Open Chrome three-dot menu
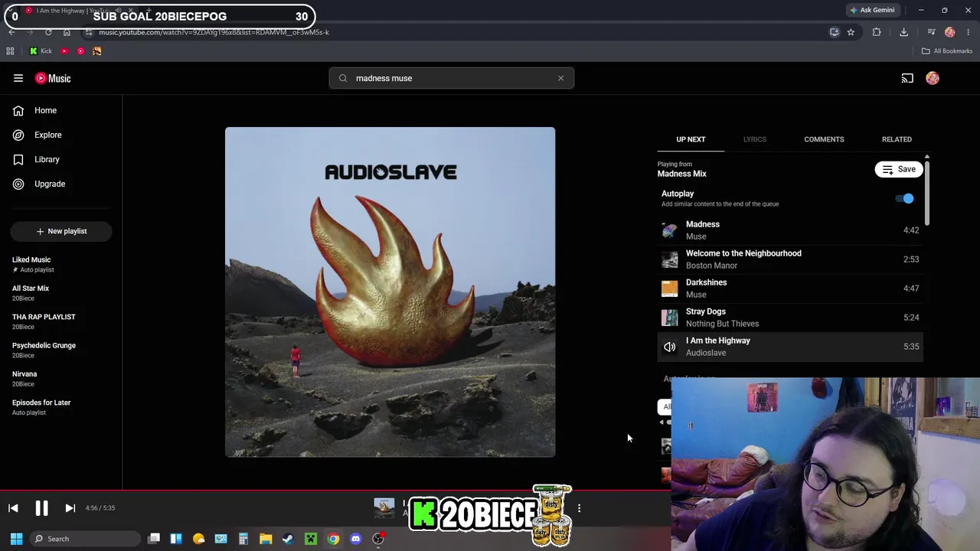 pos(969,32)
